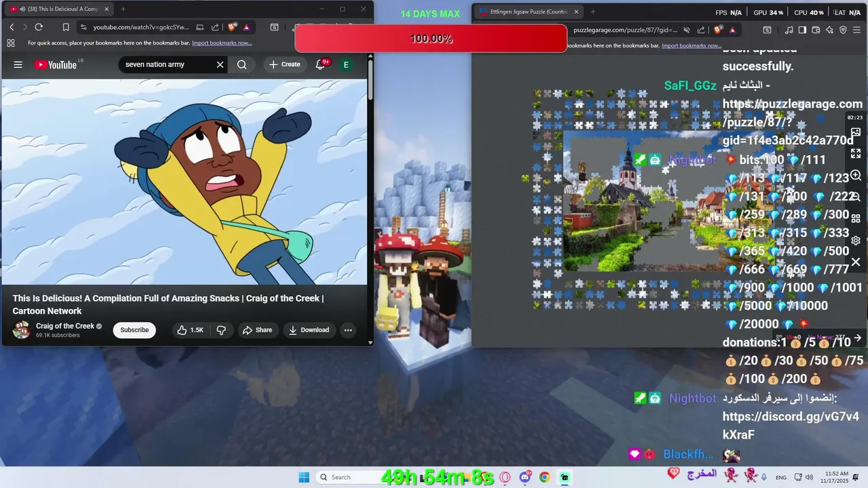Bookmark the YouTube page

point(66,27)
